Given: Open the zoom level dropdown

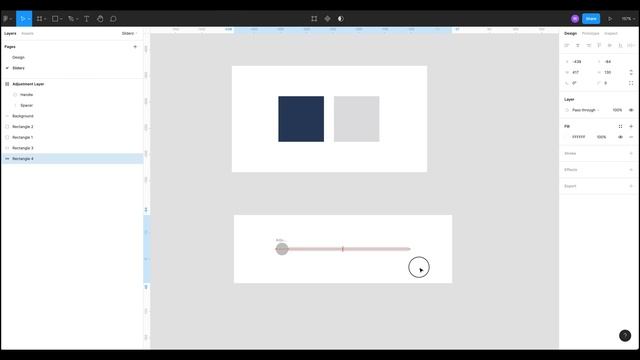Looking at the screenshot, I should pos(628,19).
